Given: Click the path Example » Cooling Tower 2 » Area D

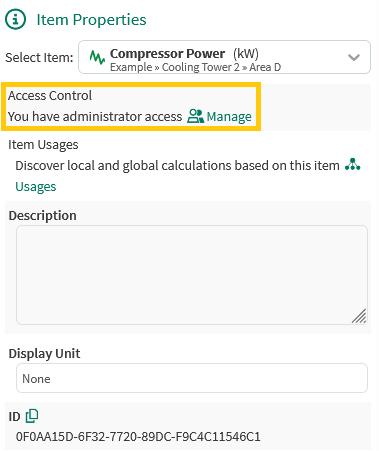Looking at the screenshot, I should pyautogui.click(x=196, y=67).
